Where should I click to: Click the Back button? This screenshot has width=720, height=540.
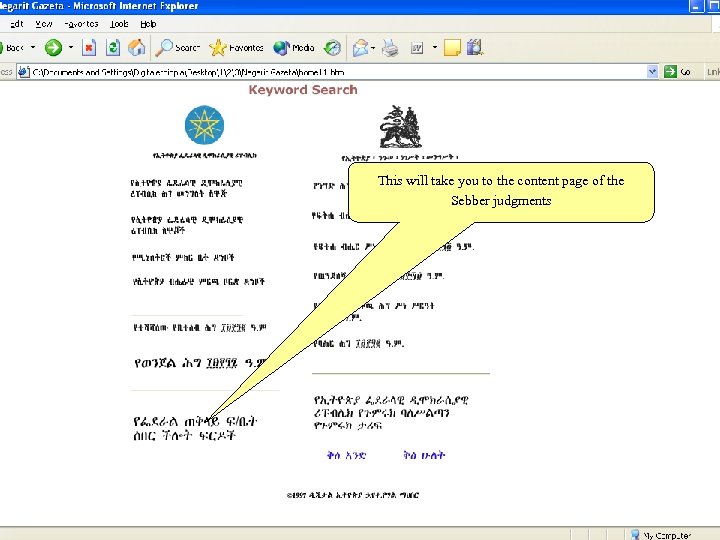pyautogui.click(x=12, y=47)
